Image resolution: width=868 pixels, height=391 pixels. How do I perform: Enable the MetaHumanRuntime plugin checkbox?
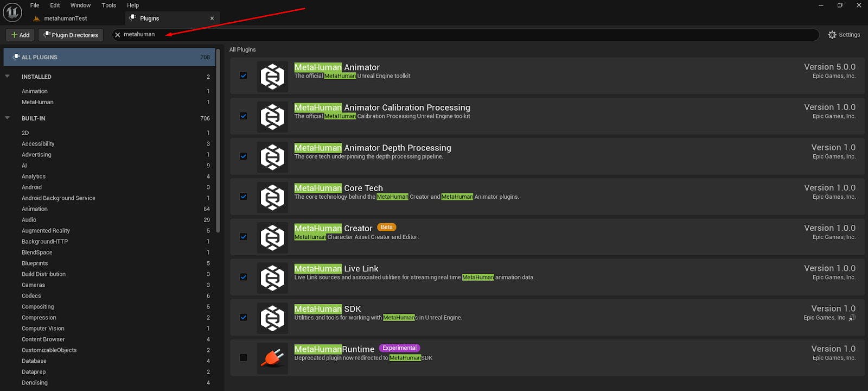(243, 357)
